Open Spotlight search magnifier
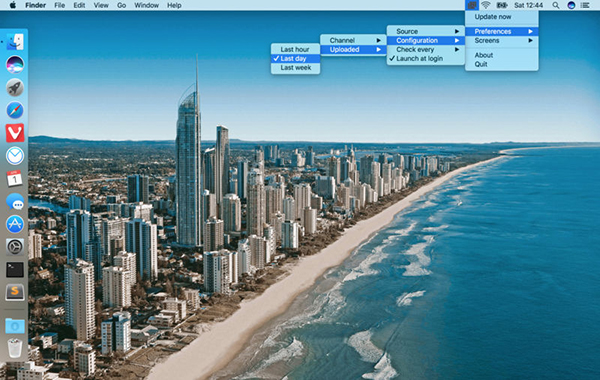The width and height of the screenshot is (600, 380). (556, 5)
